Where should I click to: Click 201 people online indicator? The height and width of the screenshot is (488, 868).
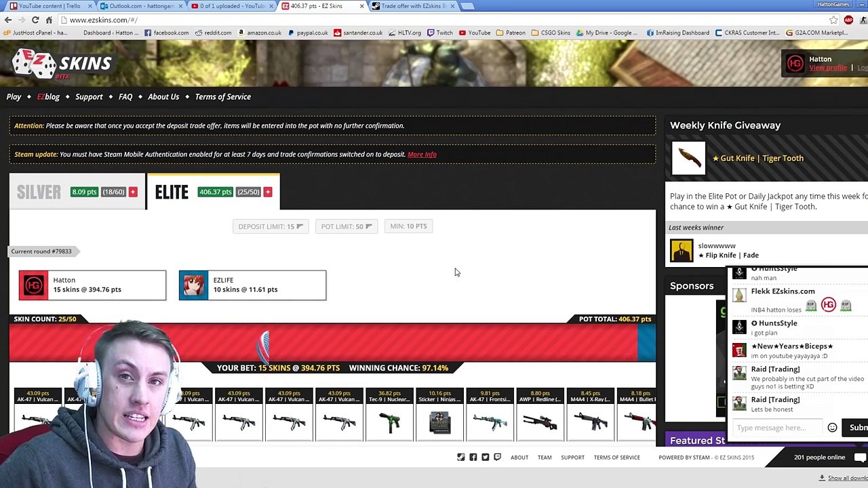coord(819,457)
